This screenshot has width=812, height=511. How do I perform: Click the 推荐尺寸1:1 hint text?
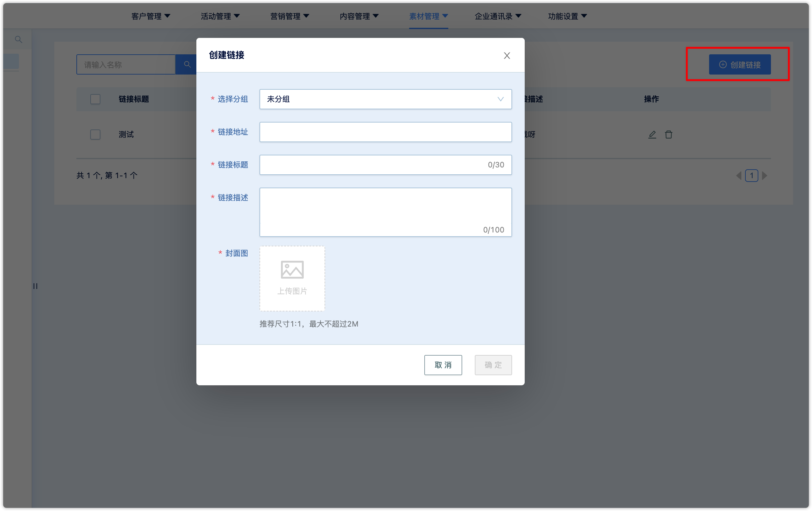pyautogui.click(x=308, y=324)
